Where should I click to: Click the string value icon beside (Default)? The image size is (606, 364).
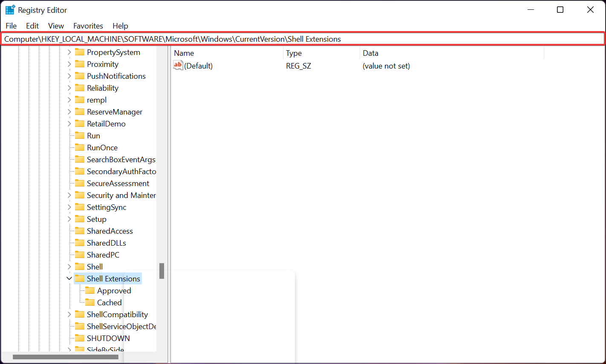pyautogui.click(x=178, y=66)
